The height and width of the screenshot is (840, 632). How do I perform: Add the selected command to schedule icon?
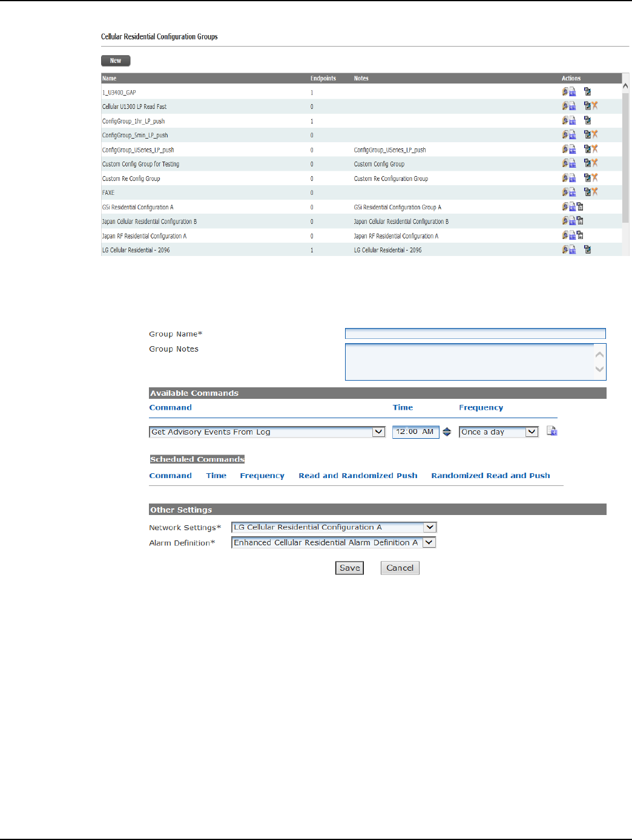[x=551, y=431]
